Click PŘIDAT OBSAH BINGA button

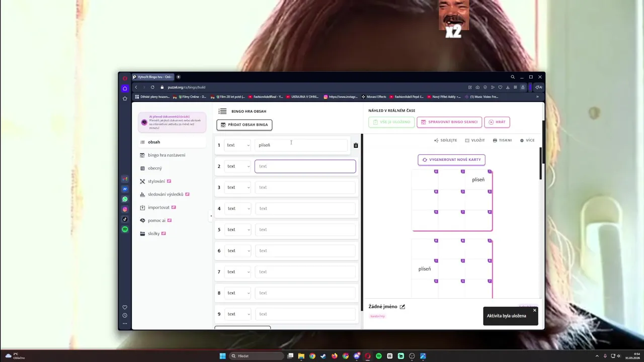coord(245,125)
